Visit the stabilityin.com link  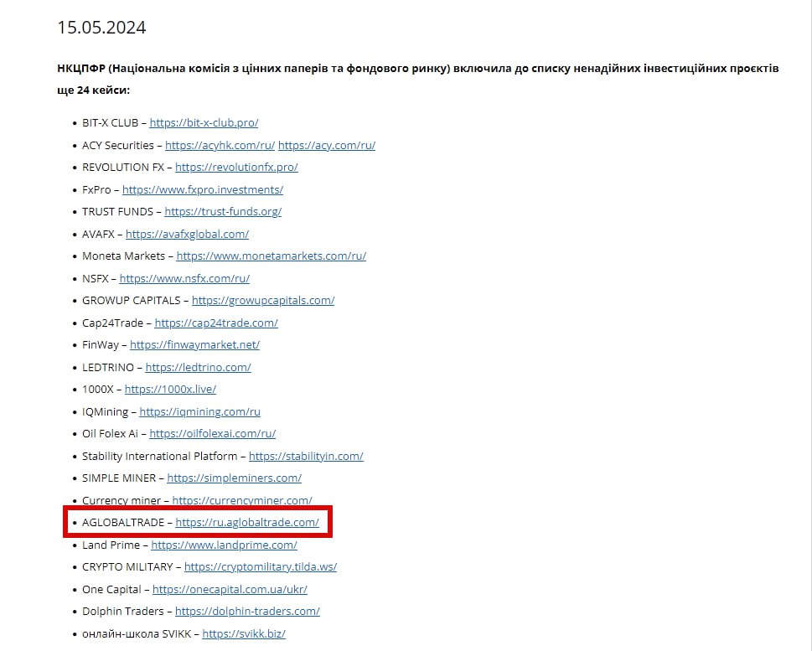[x=306, y=456]
